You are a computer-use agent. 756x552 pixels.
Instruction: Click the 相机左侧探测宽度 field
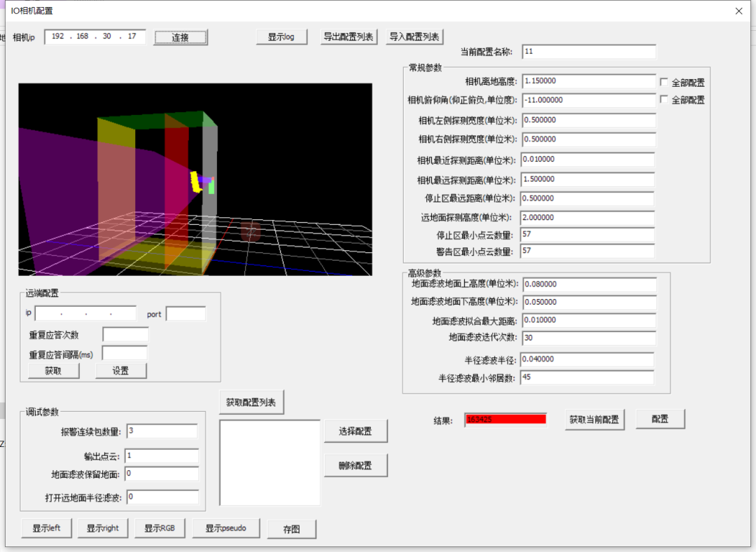tap(589, 120)
